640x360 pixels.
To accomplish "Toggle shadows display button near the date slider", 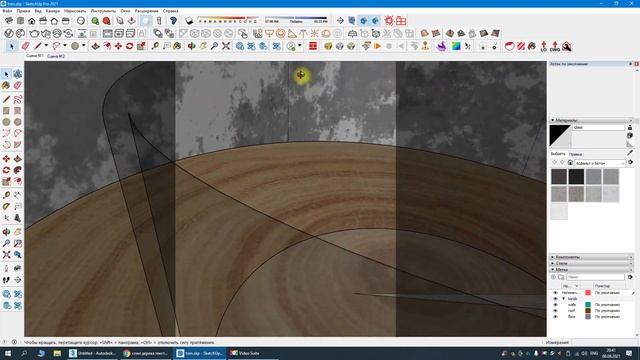I will click(189, 20).
